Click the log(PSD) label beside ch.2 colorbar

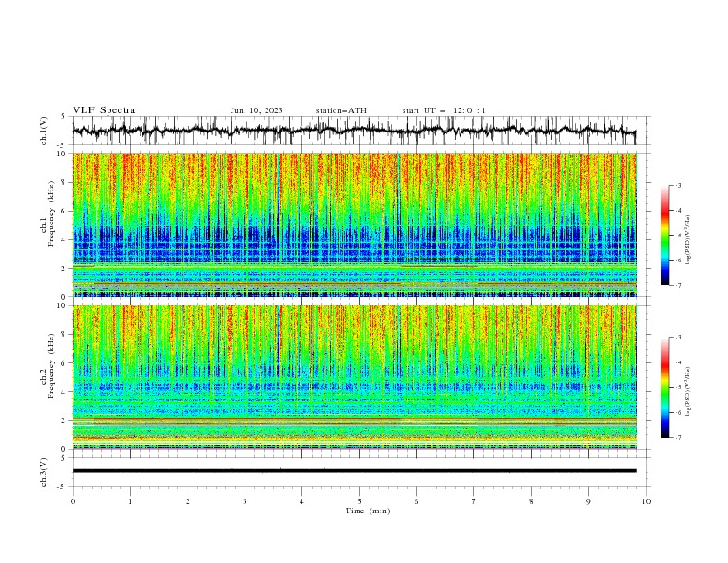click(688, 392)
